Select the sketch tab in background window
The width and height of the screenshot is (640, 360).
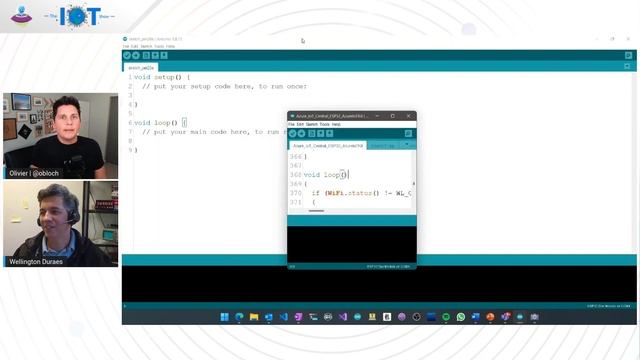(x=141, y=67)
